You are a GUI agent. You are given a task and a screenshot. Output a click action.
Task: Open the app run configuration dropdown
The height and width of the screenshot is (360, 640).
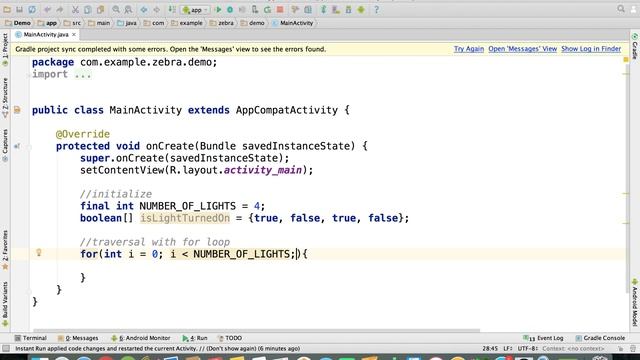pyautogui.click(x=196, y=9)
